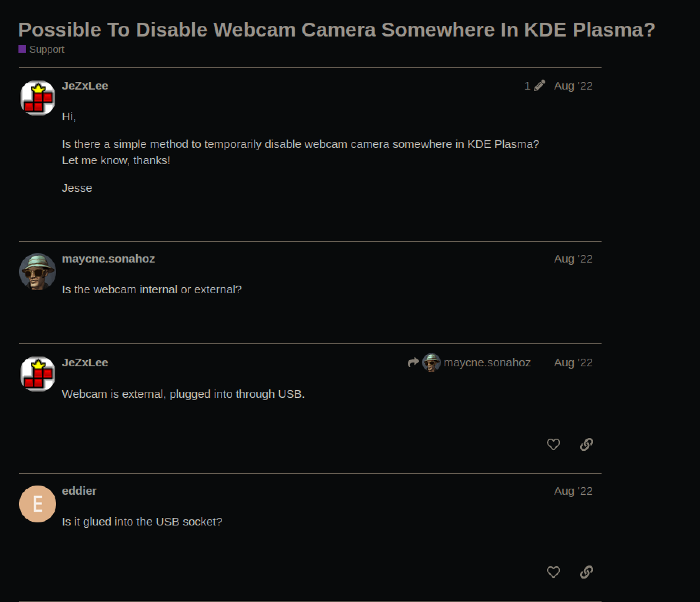Open the Support category link

47,49
